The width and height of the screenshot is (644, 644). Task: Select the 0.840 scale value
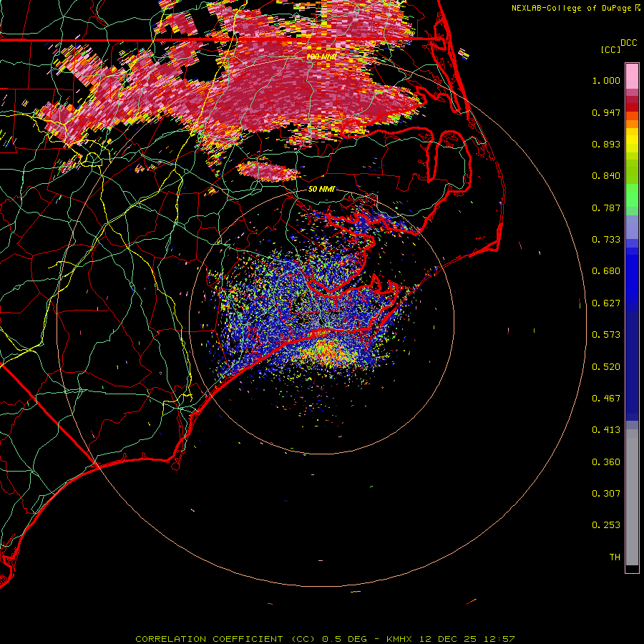[x=606, y=176]
